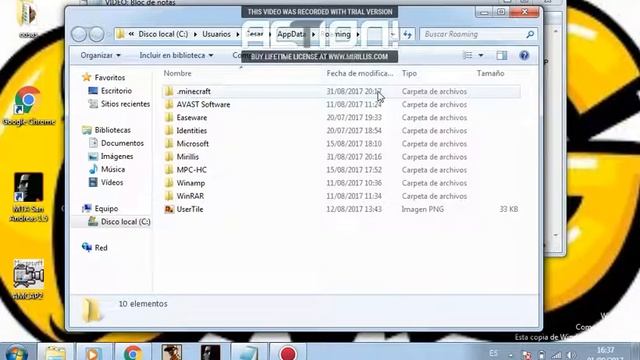
Task: Open Windows Explorer in the taskbar
Action: tap(56, 353)
